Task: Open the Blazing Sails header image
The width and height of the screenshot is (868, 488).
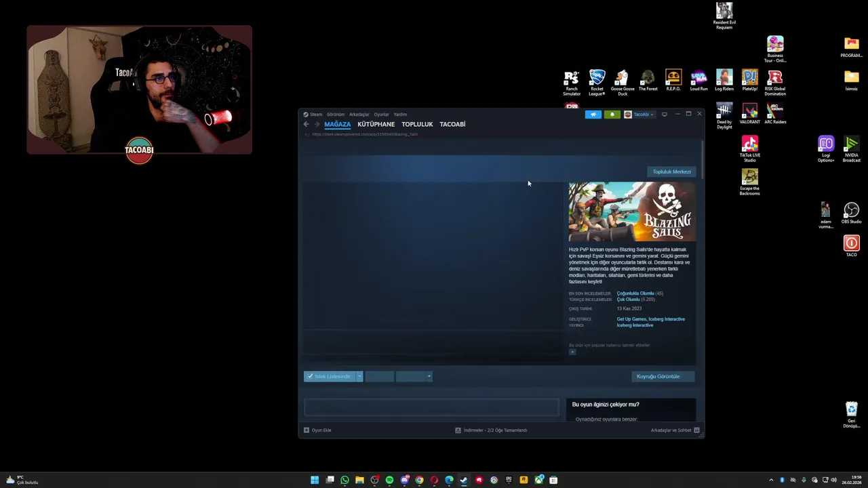Action: (x=632, y=211)
